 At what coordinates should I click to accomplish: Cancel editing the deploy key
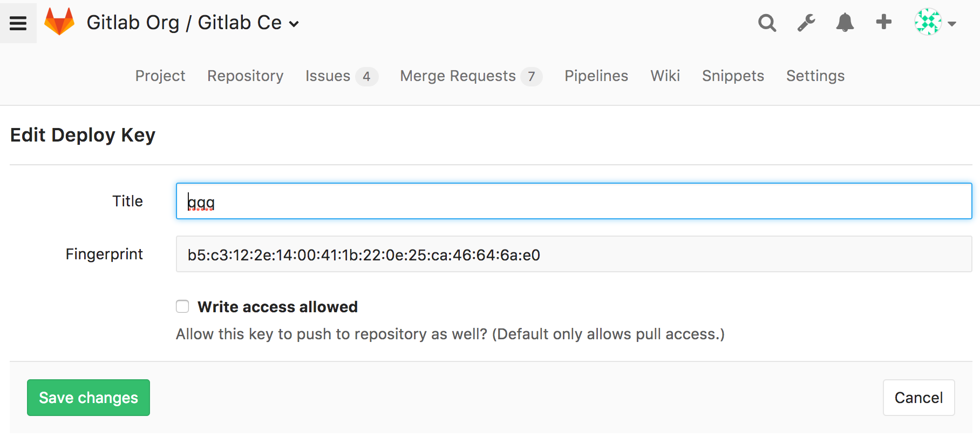[x=919, y=398]
